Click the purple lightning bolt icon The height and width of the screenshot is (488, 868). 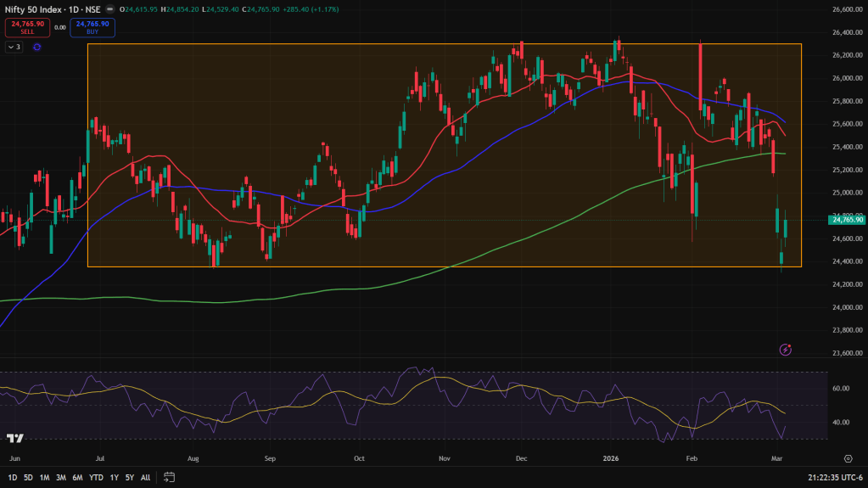(x=785, y=350)
